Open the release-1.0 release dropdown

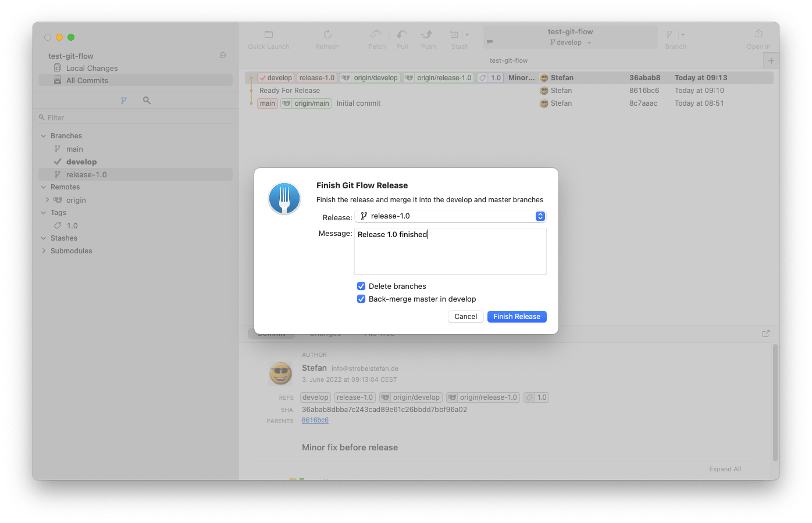(540, 216)
